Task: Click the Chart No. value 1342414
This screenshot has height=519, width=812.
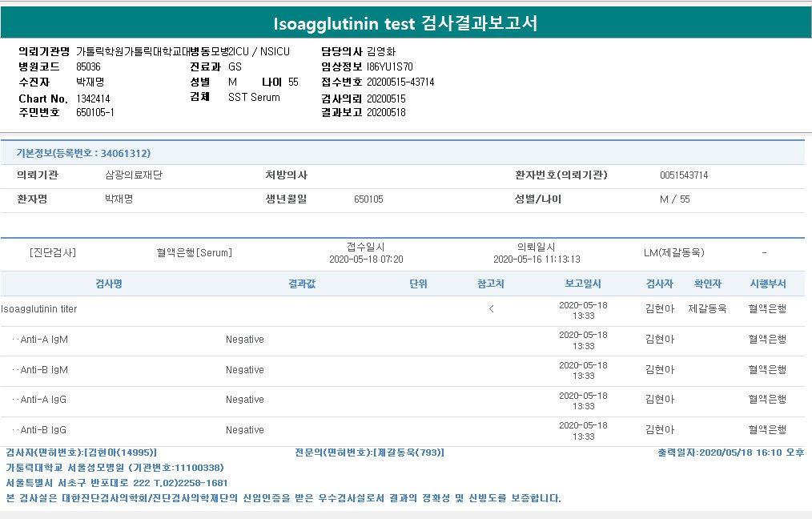Action: tap(93, 99)
